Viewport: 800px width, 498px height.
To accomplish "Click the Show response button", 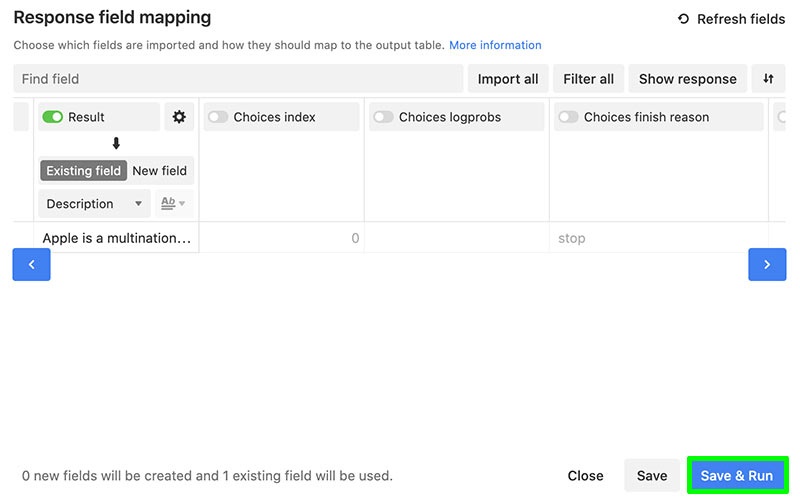I will 687,79.
